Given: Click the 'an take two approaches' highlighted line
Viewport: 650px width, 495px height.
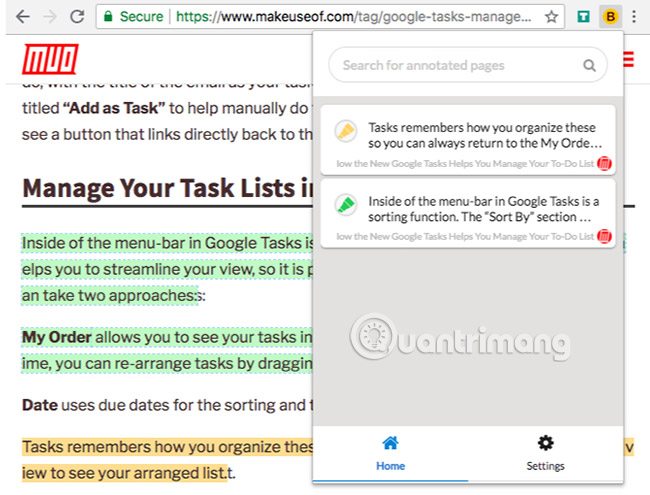Looking at the screenshot, I should (x=110, y=296).
